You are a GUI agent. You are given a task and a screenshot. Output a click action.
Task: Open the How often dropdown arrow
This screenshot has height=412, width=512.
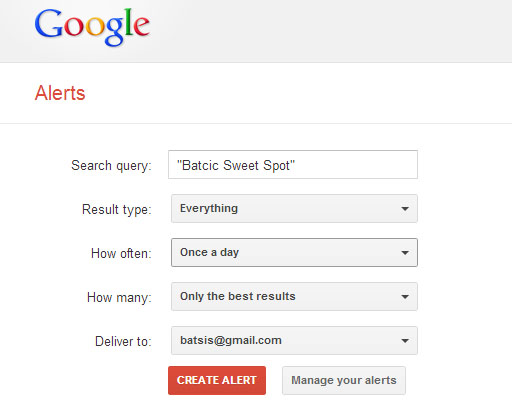click(x=405, y=253)
